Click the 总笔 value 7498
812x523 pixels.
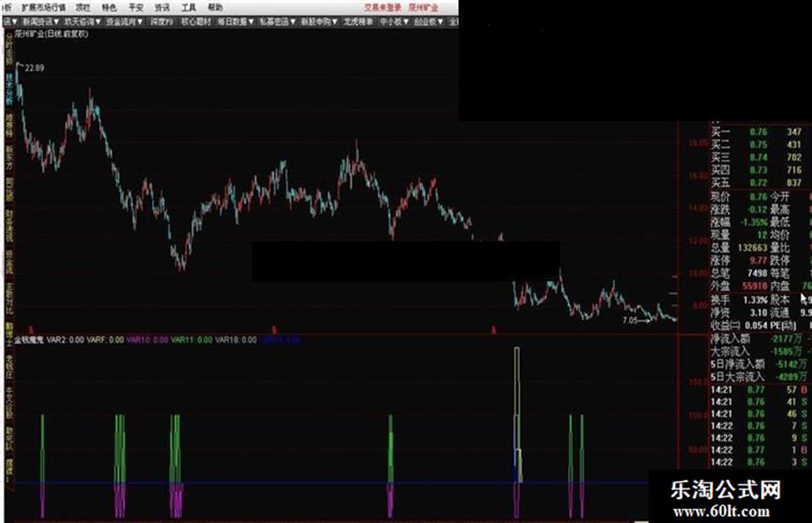(x=757, y=273)
